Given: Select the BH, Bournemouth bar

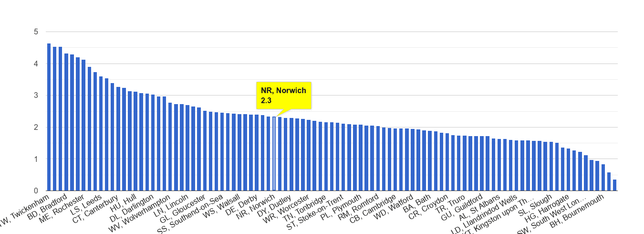Looking at the screenshot, I should 603,177.
